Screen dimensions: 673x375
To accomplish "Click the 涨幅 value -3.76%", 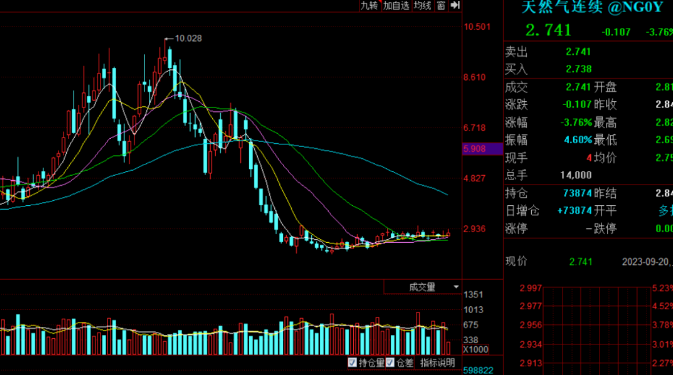I will tap(576, 123).
